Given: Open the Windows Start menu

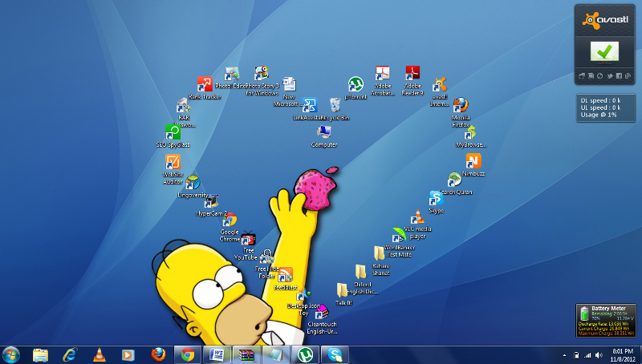Looking at the screenshot, I should click(x=10, y=354).
